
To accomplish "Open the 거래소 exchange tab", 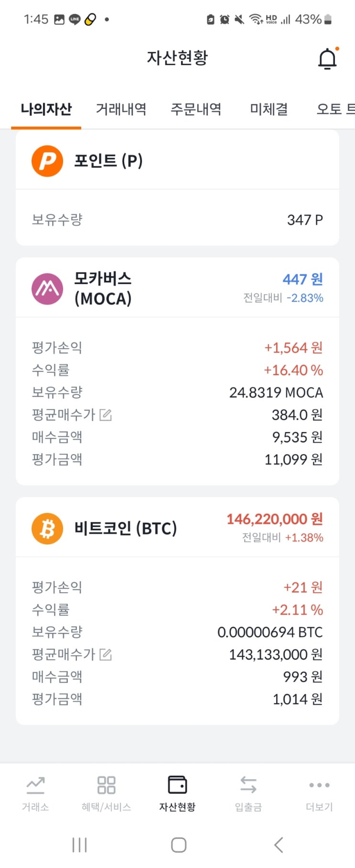I will tap(35, 794).
